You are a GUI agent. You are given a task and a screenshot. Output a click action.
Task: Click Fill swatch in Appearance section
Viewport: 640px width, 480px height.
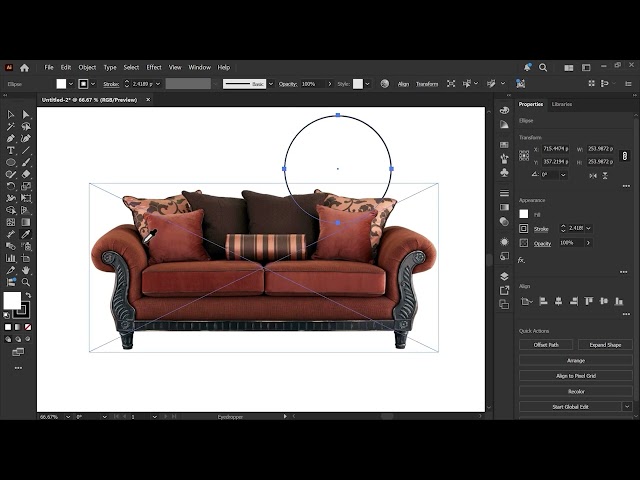click(x=524, y=214)
